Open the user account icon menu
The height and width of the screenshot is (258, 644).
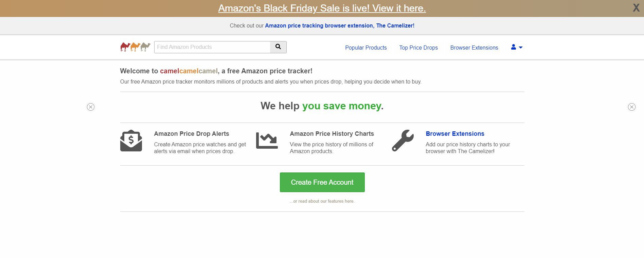point(514,47)
